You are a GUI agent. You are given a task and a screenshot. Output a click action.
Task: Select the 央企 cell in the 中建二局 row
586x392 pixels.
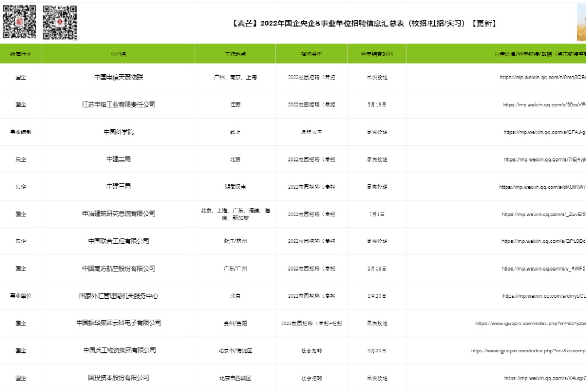click(21, 159)
